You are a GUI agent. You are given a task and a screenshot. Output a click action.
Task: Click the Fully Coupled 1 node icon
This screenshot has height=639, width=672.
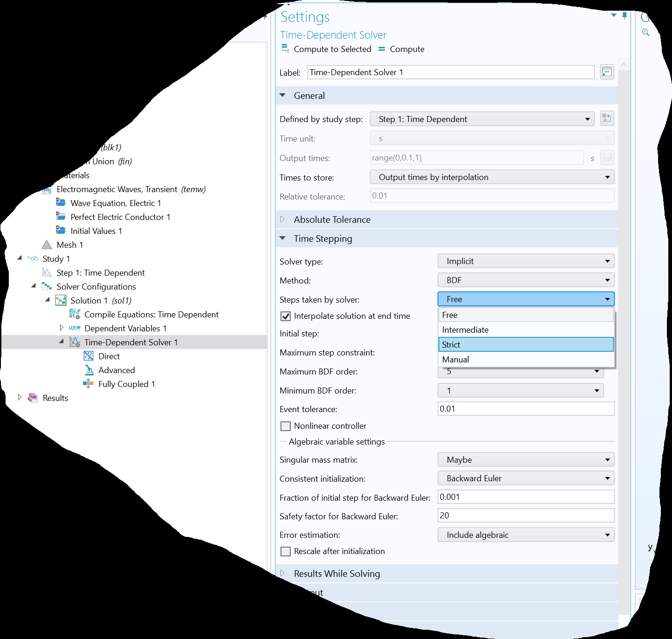(88, 384)
